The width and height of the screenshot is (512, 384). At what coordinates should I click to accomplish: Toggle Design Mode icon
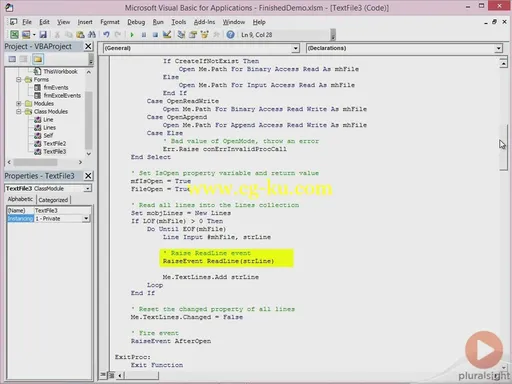pos(167,34)
